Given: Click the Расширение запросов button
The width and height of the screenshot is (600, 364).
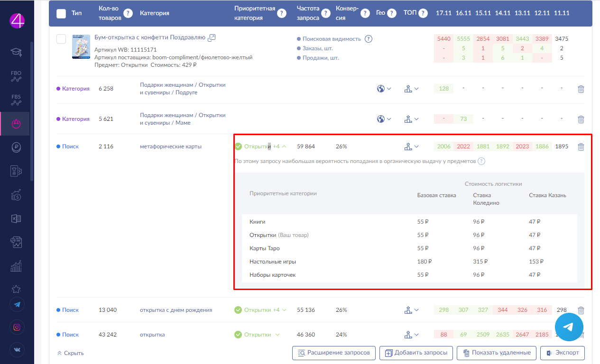Looking at the screenshot, I should click(x=334, y=353).
